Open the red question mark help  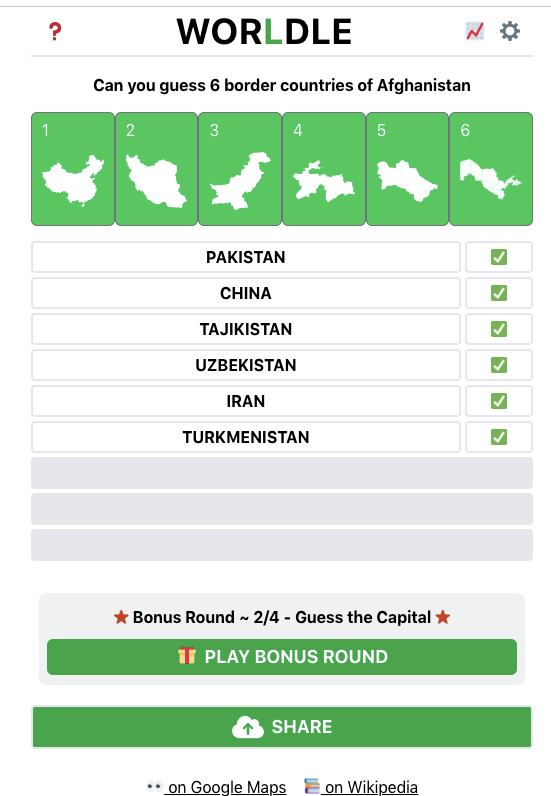(x=55, y=31)
